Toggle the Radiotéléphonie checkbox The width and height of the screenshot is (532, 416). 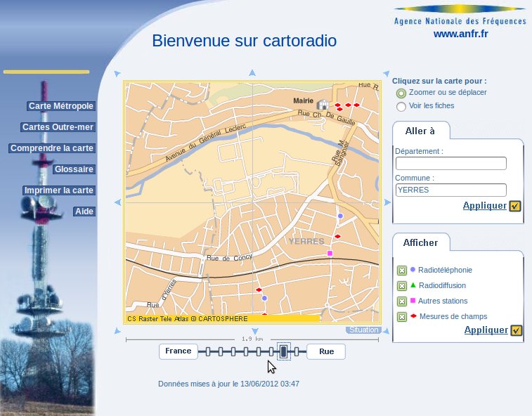402,271
